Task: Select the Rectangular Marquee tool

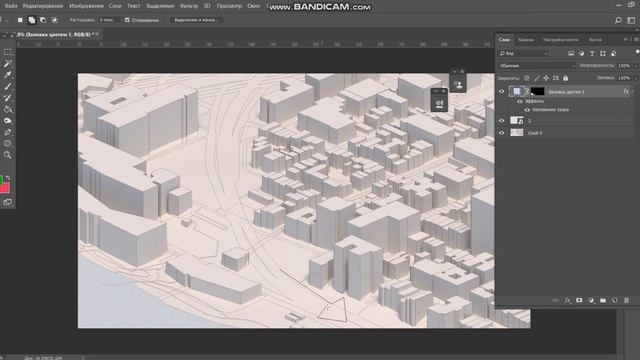Action: pyautogui.click(x=7, y=52)
